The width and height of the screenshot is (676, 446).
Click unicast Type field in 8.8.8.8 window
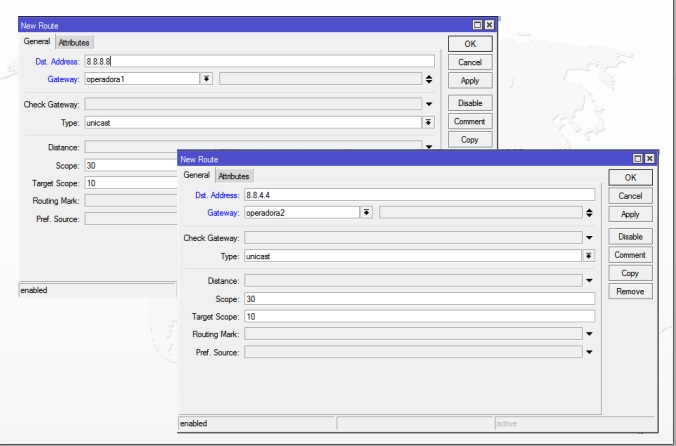click(253, 122)
